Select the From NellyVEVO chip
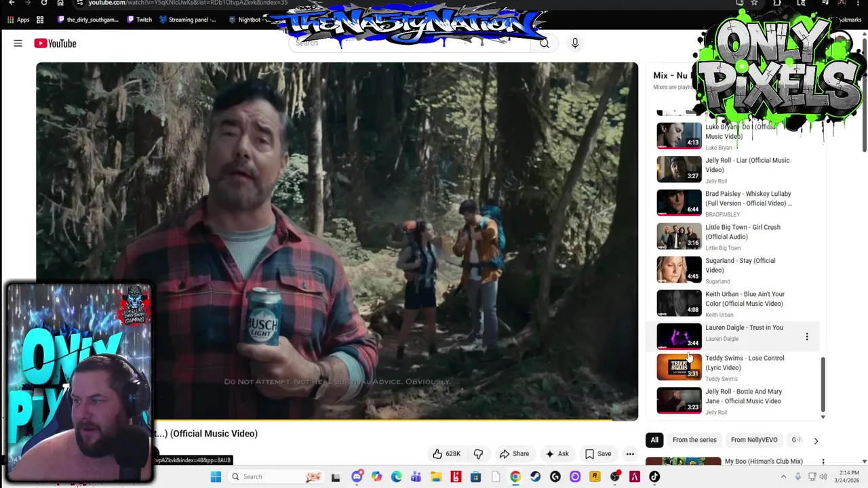The image size is (868, 488). tap(754, 440)
